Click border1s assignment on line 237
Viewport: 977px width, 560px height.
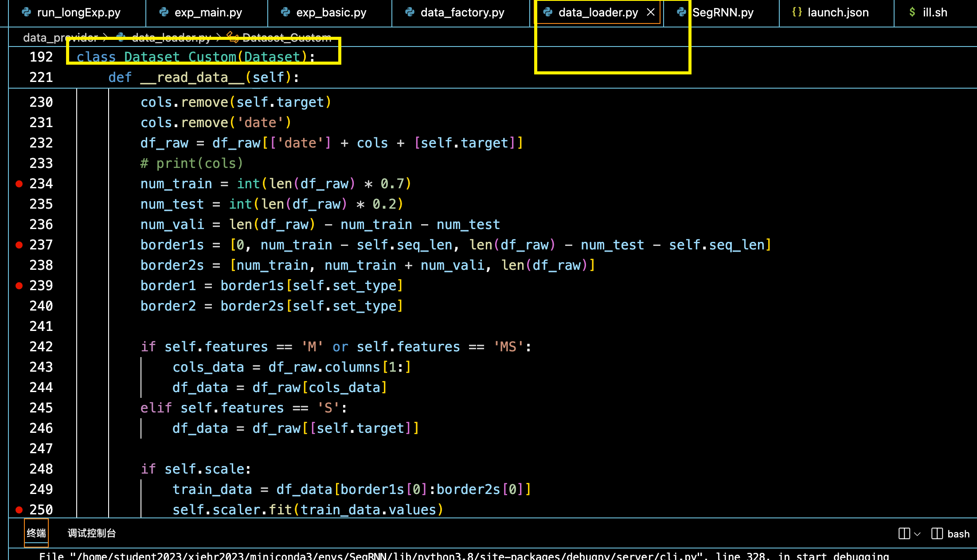tap(456, 245)
